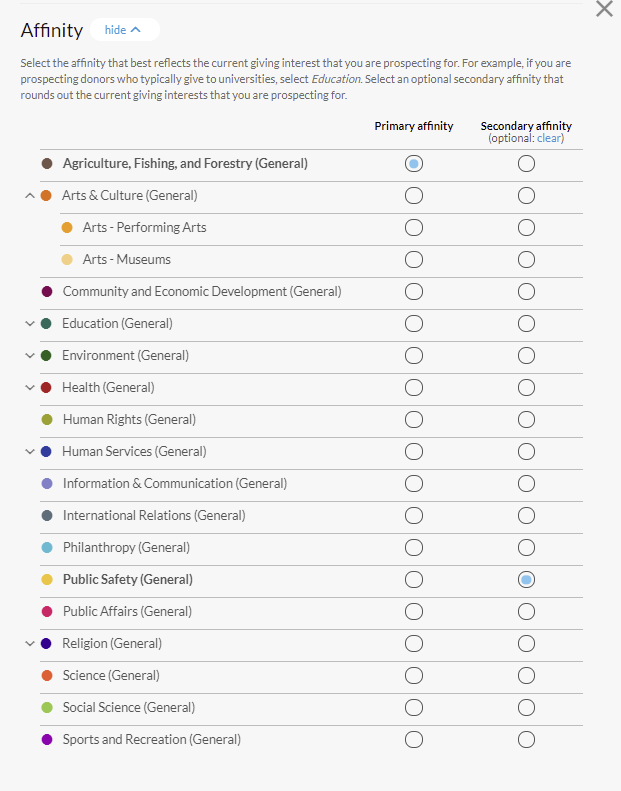Pick Human Rights (General) as primary affinity
621x791 pixels.
coord(414,420)
